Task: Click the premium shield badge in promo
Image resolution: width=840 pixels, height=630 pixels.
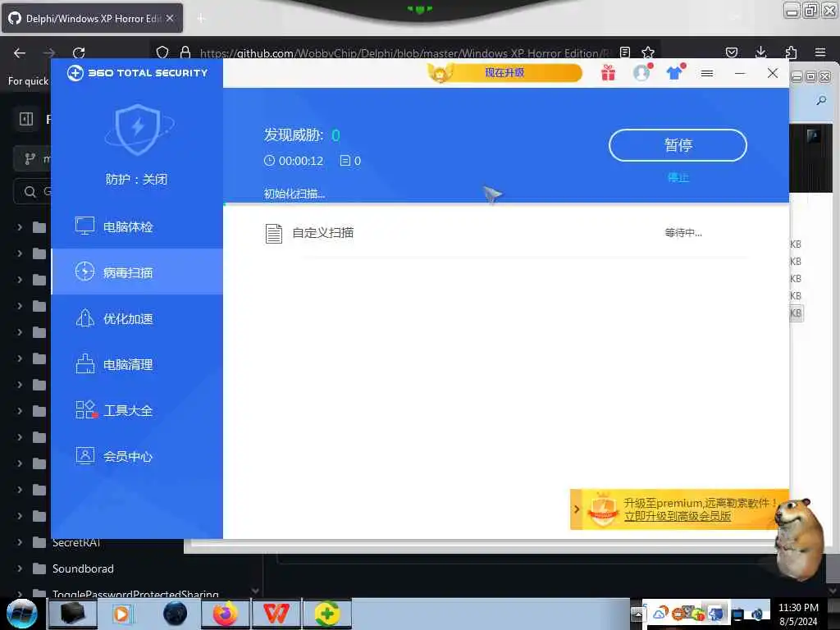Action: click(x=603, y=509)
